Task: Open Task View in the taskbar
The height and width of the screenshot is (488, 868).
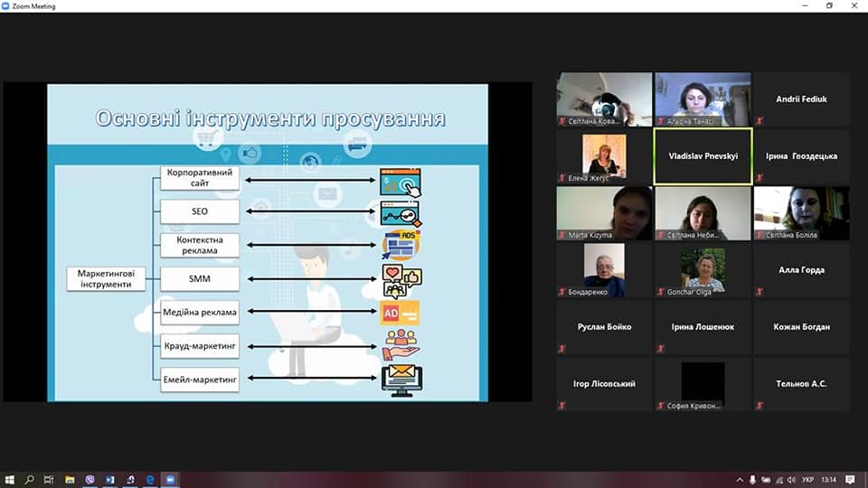Action: 49,480
